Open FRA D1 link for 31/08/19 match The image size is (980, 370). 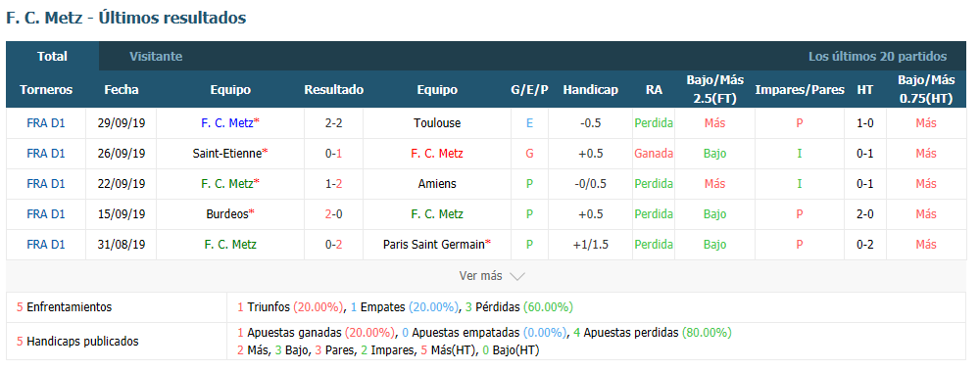[46, 245]
